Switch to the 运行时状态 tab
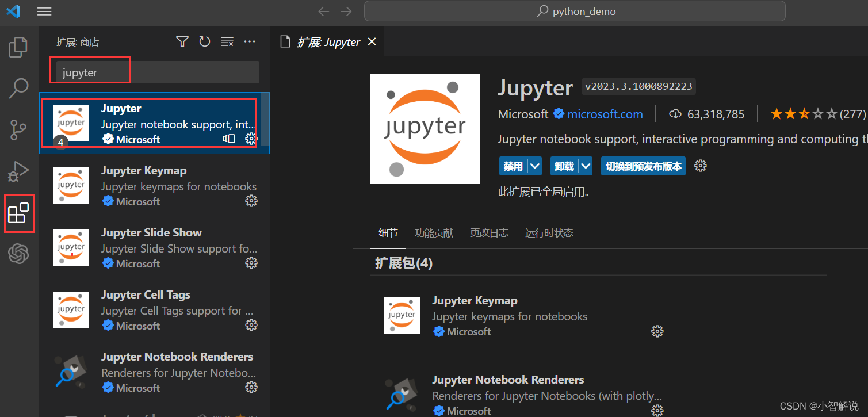Screen dimensions: 868x417 549,233
